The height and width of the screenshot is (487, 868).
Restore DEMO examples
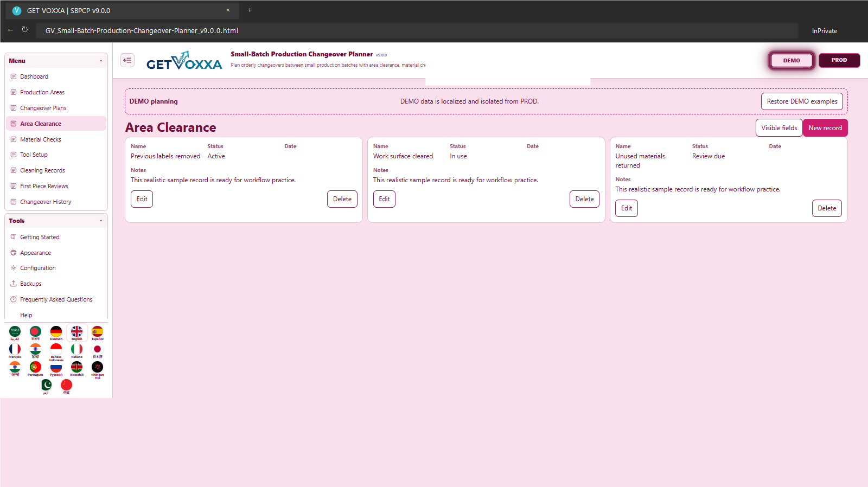(802, 101)
